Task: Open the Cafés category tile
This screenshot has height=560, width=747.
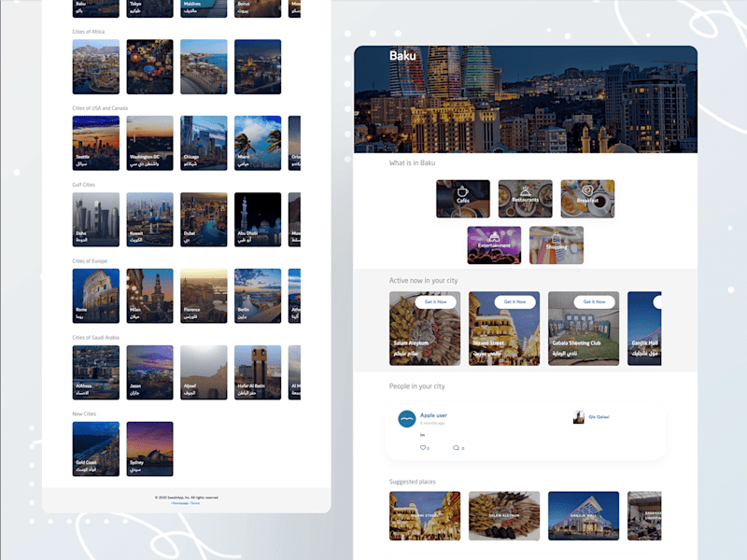Action: 462,199
